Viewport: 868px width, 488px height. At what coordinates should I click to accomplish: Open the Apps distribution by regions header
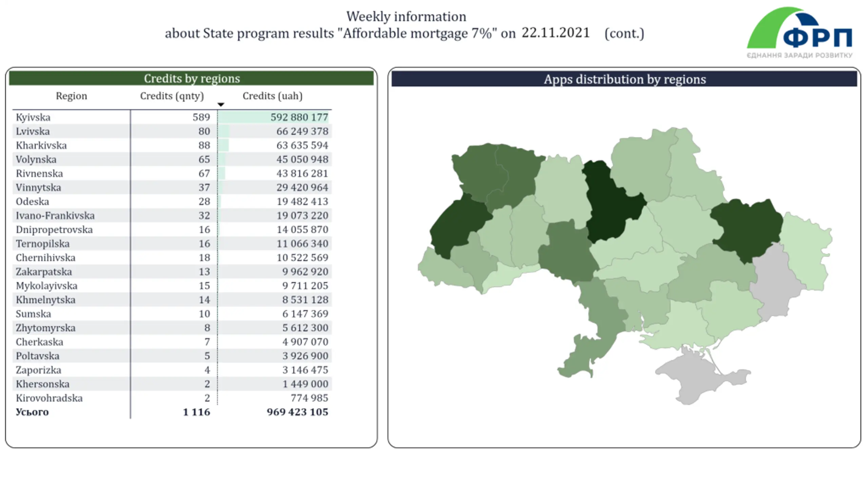(624, 79)
